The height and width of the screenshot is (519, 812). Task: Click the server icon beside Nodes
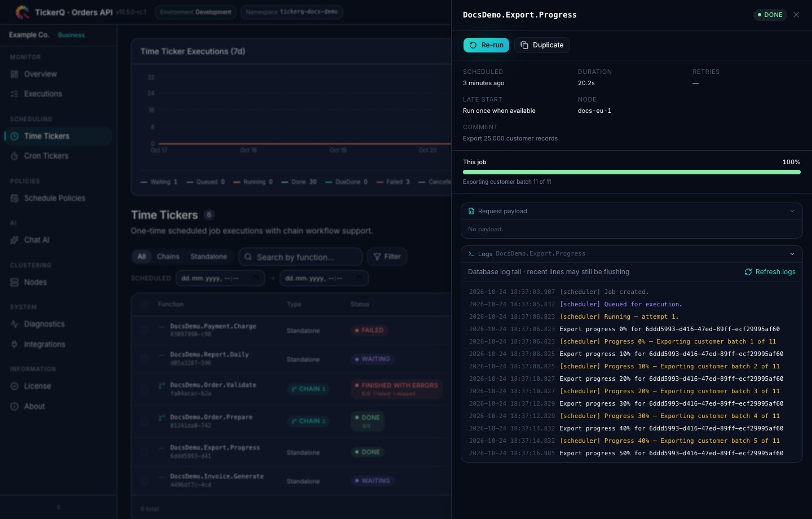[15, 282]
